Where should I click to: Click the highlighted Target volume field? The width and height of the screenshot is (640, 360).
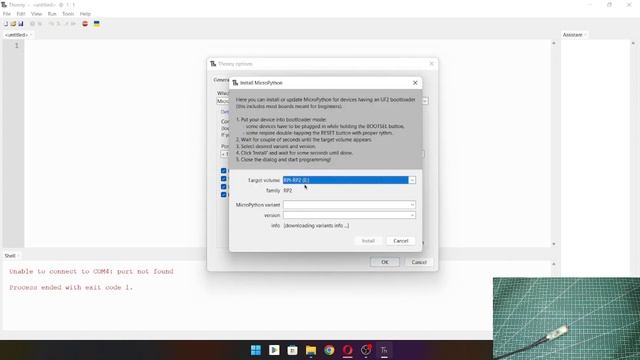pos(346,180)
